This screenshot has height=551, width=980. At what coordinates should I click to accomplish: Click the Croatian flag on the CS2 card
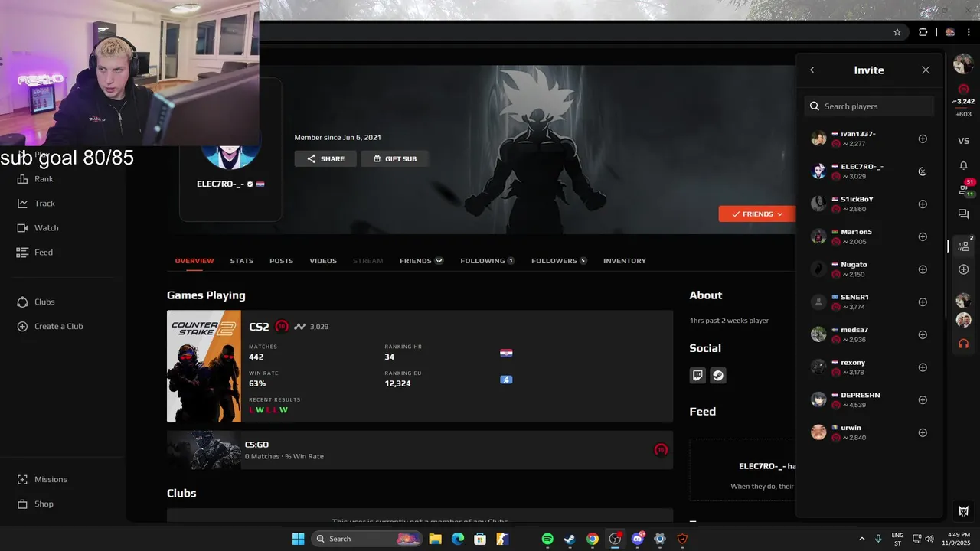[x=506, y=353]
